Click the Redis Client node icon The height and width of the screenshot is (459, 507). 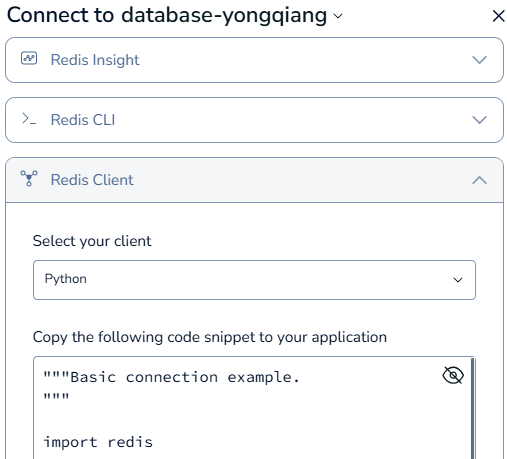(29, 178)
